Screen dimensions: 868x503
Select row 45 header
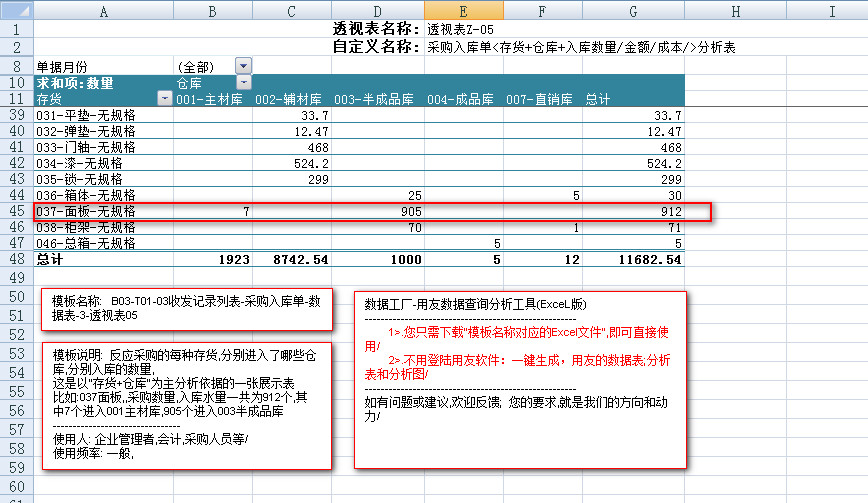pos(16,211)
